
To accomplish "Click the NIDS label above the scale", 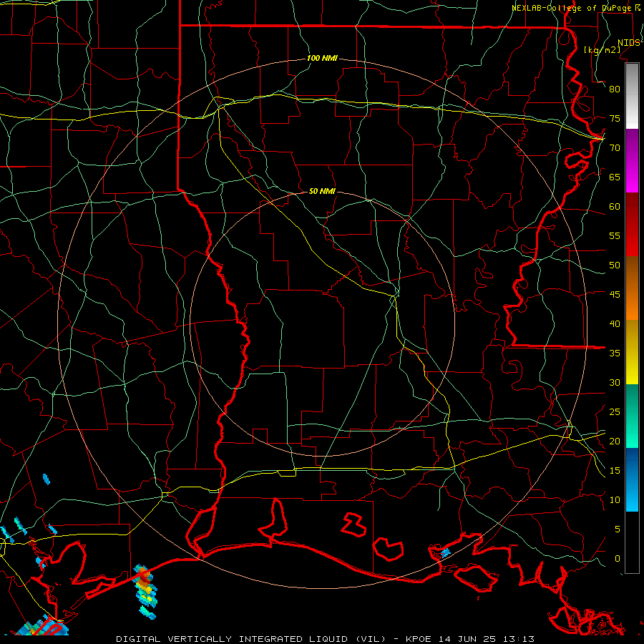I will (x=628, y=43).
